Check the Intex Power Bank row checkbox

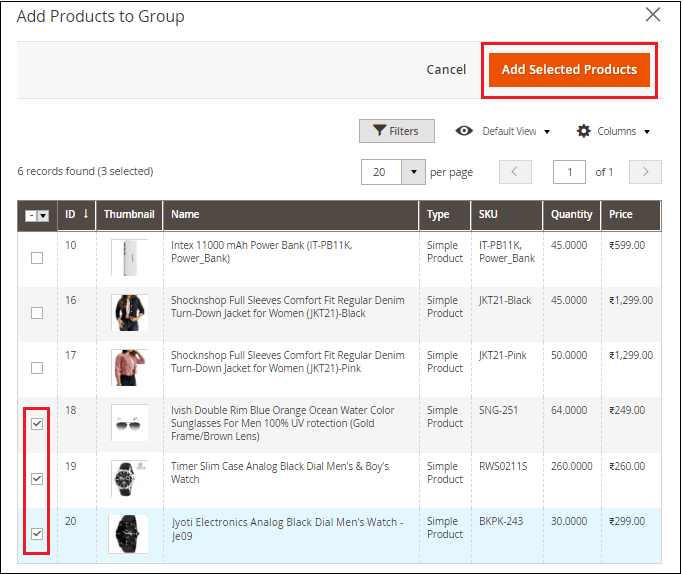pyautogui.click(x=37, y=258)
